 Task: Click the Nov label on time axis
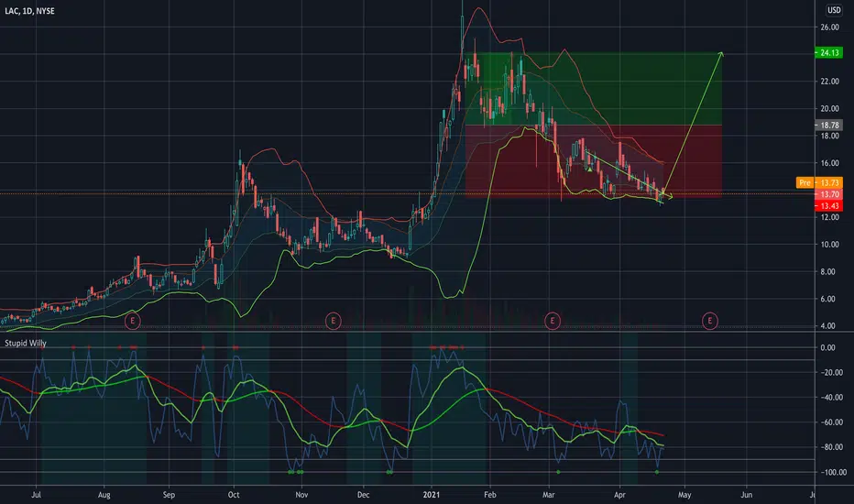[x=301, y=495]
